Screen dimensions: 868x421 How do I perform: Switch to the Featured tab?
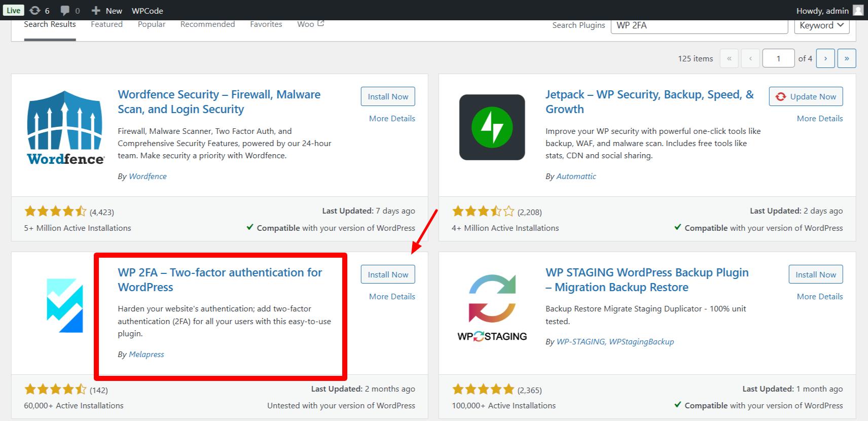(x=106, y=24)
